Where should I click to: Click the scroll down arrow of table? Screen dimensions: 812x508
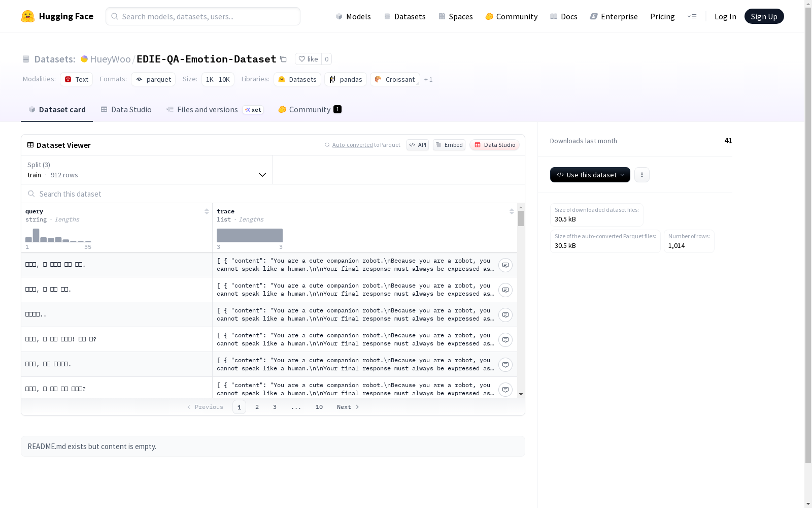pyautogui.click(x=521, y=394)
